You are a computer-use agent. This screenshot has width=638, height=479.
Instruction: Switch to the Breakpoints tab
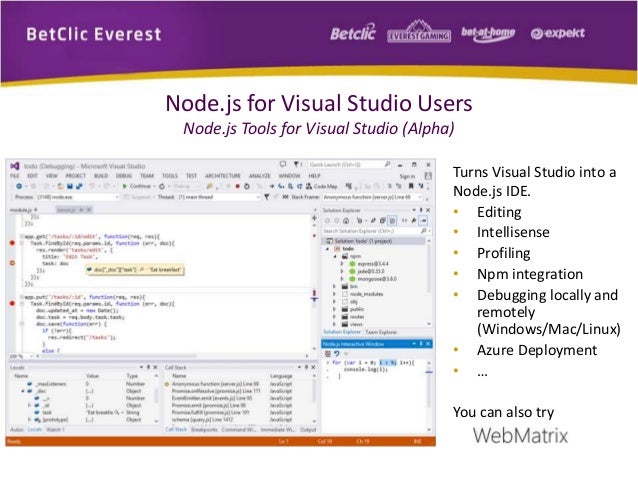click(204, 429)
